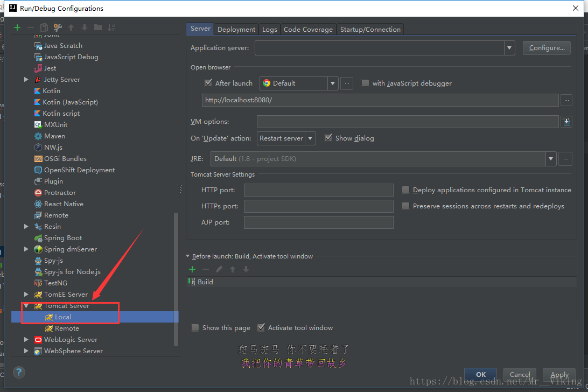Expand the TomEE Server node
This screenshot has width=588, height=392.
coord(26,295)
